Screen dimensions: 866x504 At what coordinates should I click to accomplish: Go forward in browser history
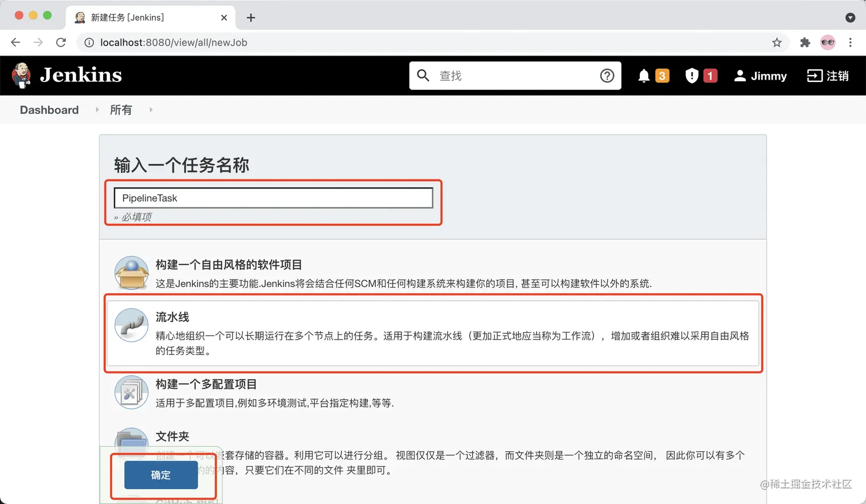[x=38, y=42]
